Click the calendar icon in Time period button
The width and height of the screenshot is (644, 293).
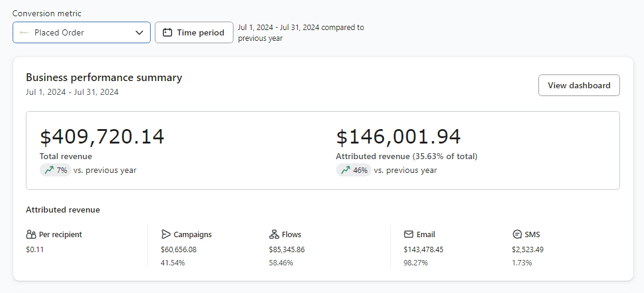[x=167, y=32]
